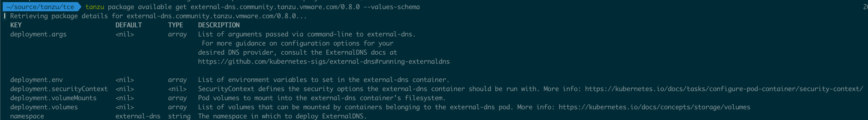Open the kubernetes.io security-context docs link
This screenshot has width=868, height=120.
point(724,89)
